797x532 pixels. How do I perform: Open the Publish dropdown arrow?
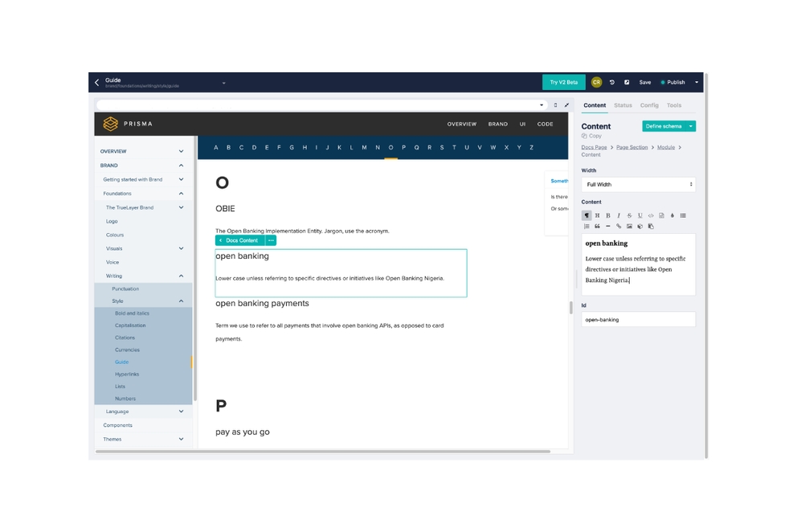click(x=697, y=82)
